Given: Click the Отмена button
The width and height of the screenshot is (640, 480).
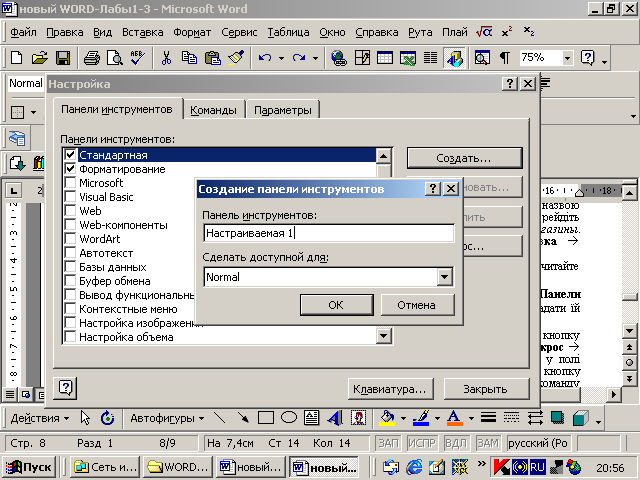Looking at the screenshot, I should [417, 305].
